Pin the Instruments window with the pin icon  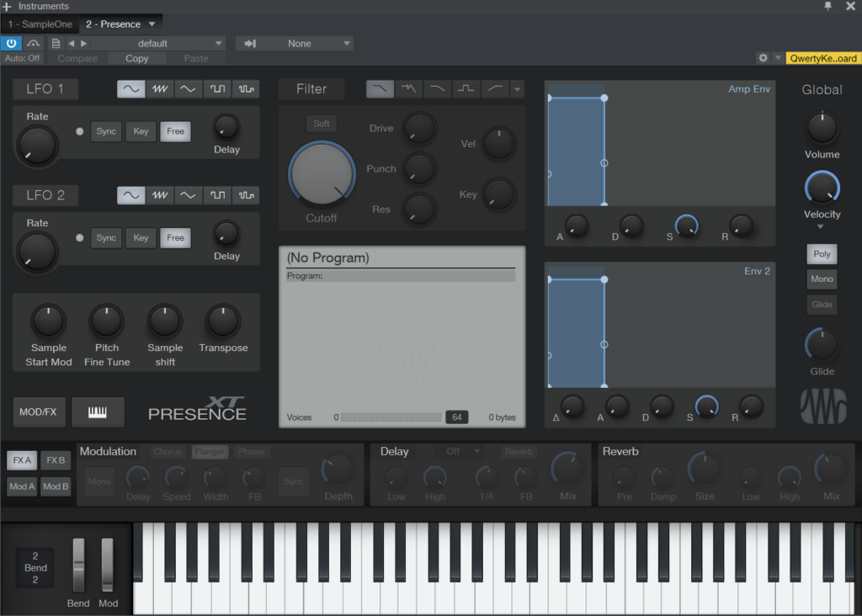828,6
